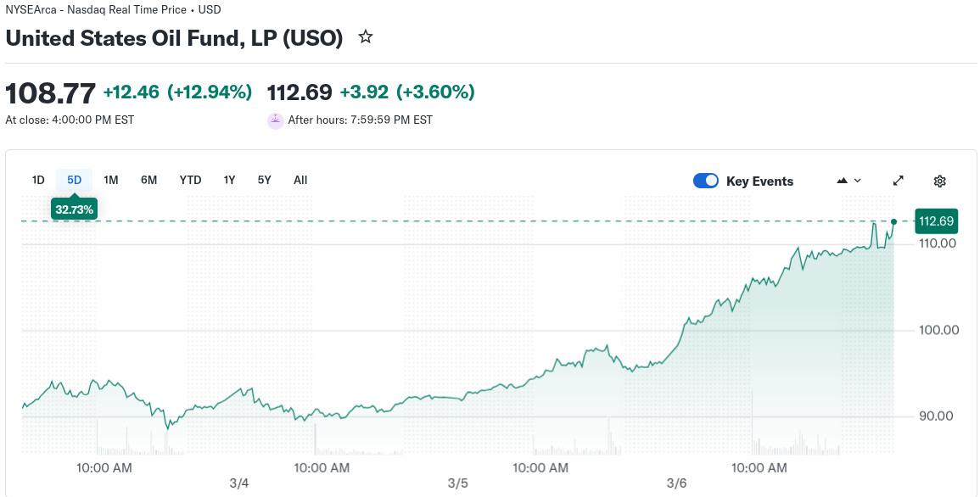The width and height of the screenshot is (980, 497).
Task: Open the chart type dropdown
Action: coord(848,181)
